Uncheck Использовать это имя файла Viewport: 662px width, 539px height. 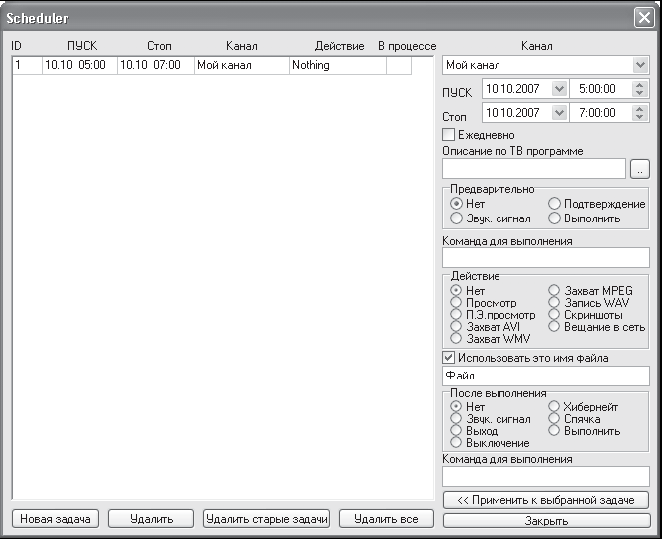click(448, 358)
